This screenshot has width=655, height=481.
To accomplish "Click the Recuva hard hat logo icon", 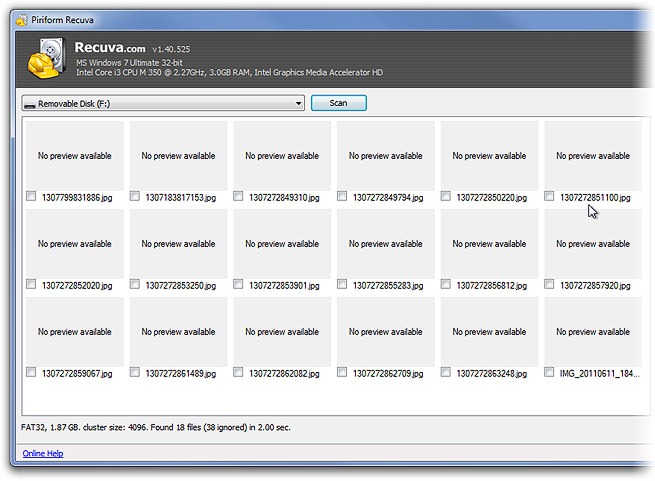I will click(x=46, y=58).
